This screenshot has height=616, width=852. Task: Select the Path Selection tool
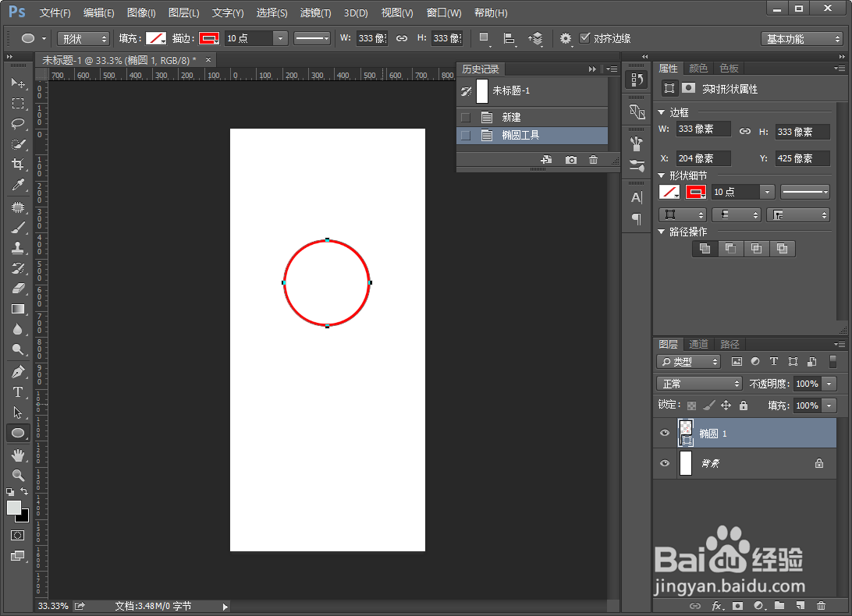click(x=18, y=412)
